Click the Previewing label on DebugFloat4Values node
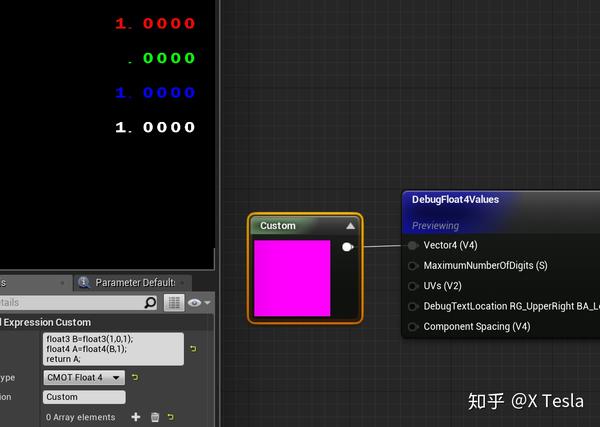Screen dimensions: 600x427 click(435, 226)
